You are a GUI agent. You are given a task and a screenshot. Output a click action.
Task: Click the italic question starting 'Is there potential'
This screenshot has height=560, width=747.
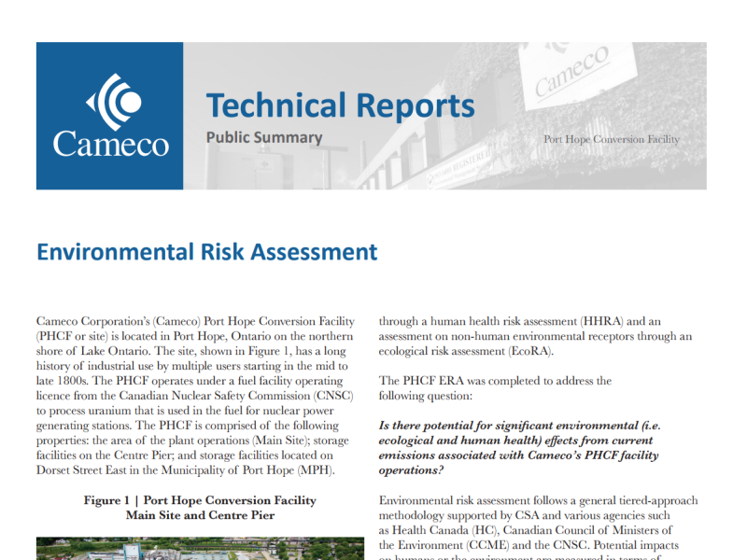(519, 448)
